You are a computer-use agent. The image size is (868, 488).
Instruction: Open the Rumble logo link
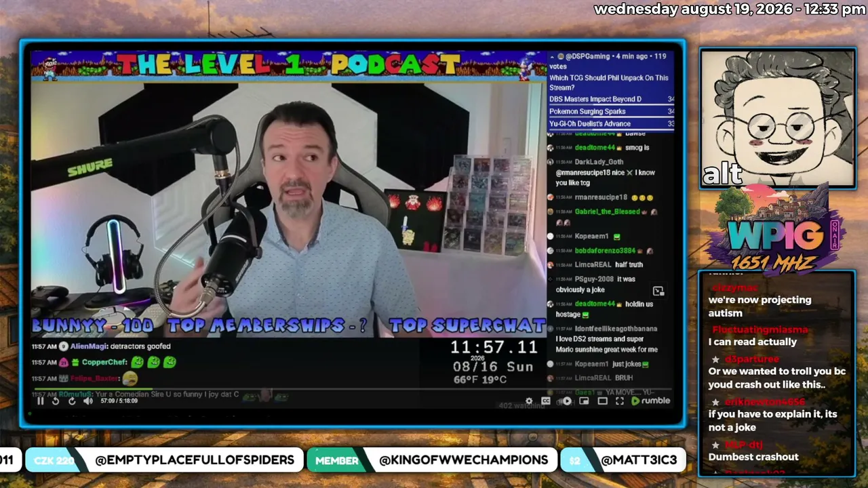coord(650,401)
